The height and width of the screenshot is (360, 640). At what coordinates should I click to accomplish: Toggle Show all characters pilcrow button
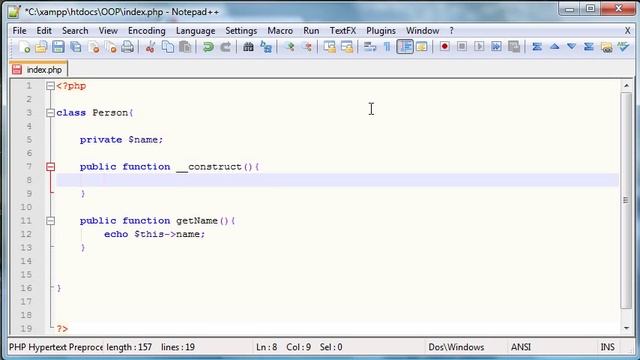[387, 47]
